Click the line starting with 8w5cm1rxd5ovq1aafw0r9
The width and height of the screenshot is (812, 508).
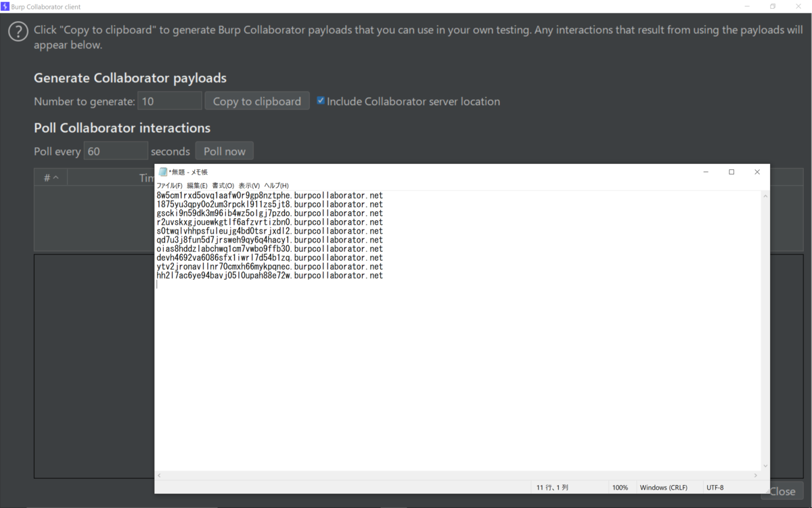(x=269, y=195)
